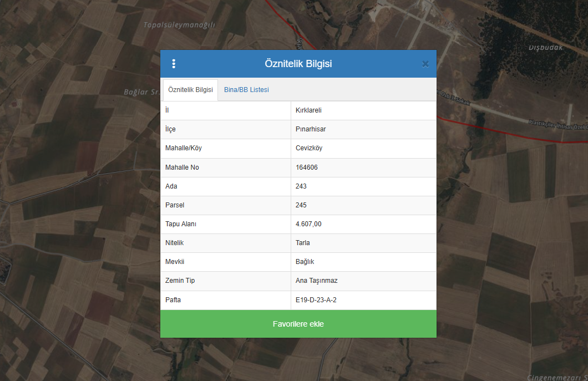Click the Ana Taşınmaz cell

[x=316, y=281]
